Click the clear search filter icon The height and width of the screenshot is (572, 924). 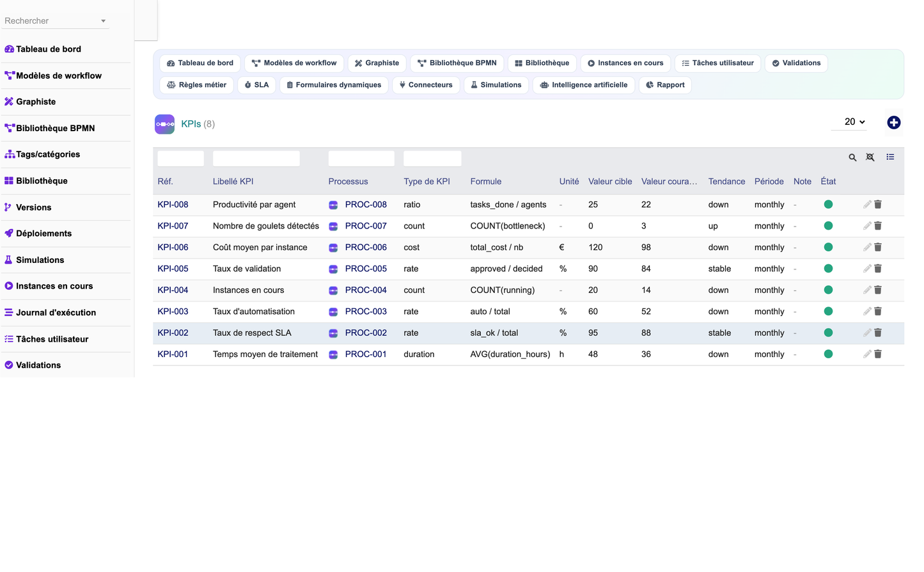tap(870, 157)
